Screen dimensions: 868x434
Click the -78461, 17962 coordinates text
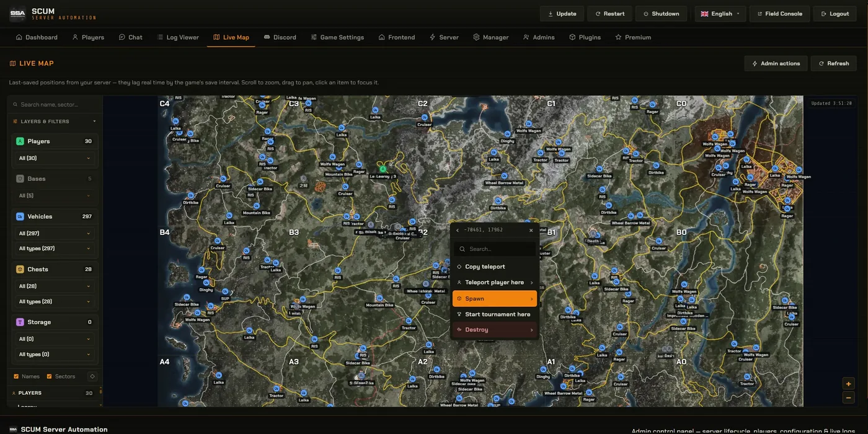[484, 230]
